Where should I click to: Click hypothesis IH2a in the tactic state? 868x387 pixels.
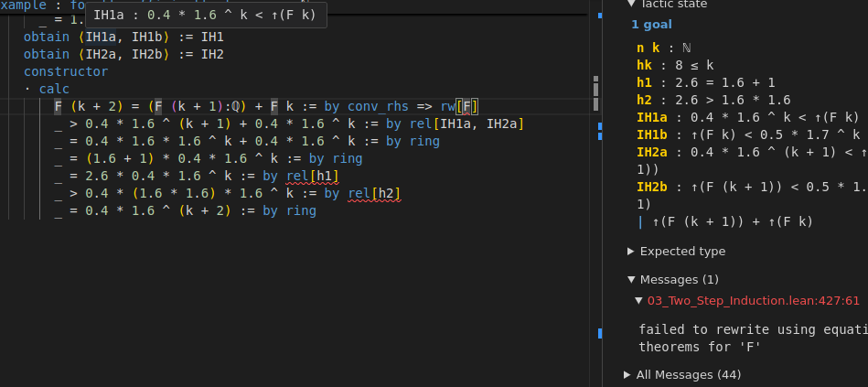coord(652,152)
